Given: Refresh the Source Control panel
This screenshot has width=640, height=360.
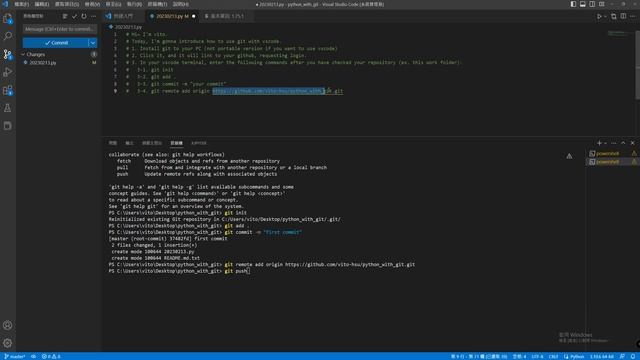Looking at the screenshot, I should (x=84, y=16).
